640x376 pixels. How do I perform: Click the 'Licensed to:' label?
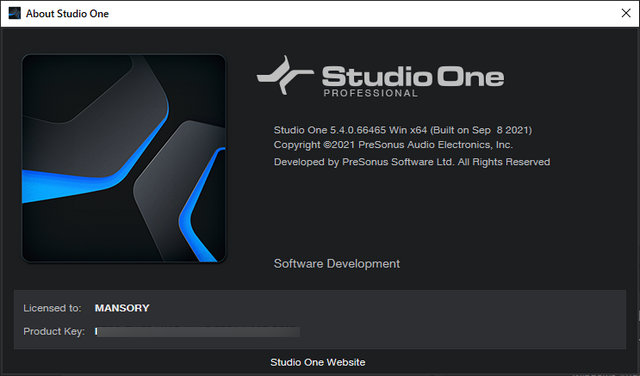click(52, 308)
